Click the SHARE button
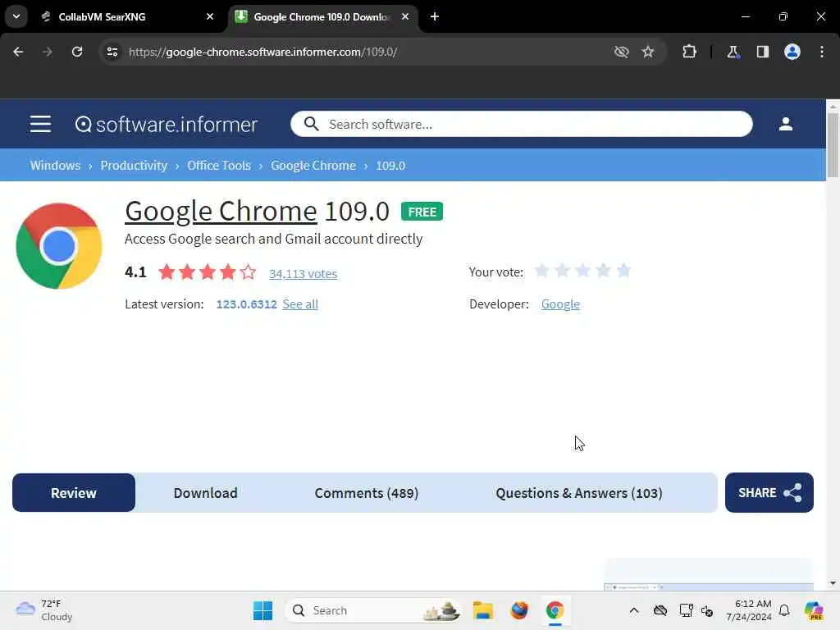The width and height of the screenshot is (840, 630). (769, 492)
